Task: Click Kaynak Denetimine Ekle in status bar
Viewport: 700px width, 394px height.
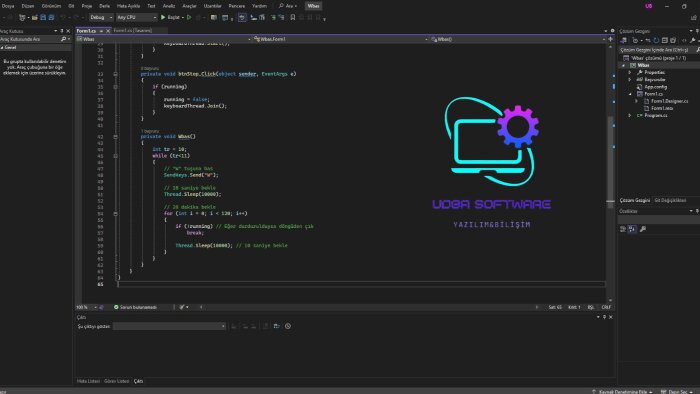Action: point(622,391)
